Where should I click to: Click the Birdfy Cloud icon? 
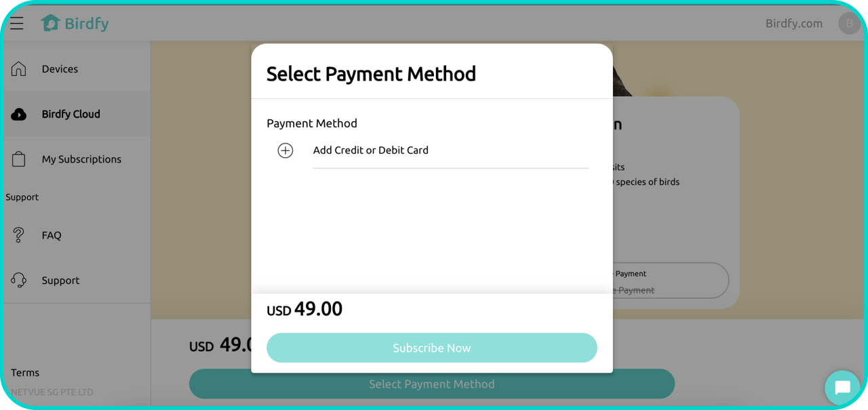point(19,115)
